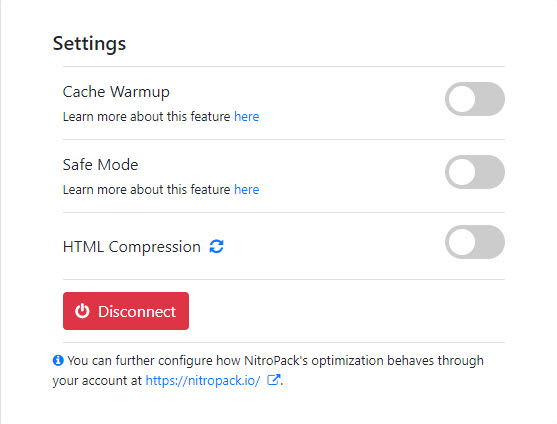Click 'Learn more about this feature' under Safe Mode

146,189
